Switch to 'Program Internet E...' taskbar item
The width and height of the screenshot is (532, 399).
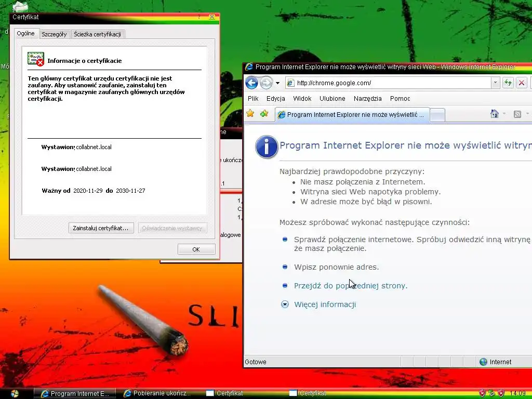pyautogui.click(x=75, y=393)
